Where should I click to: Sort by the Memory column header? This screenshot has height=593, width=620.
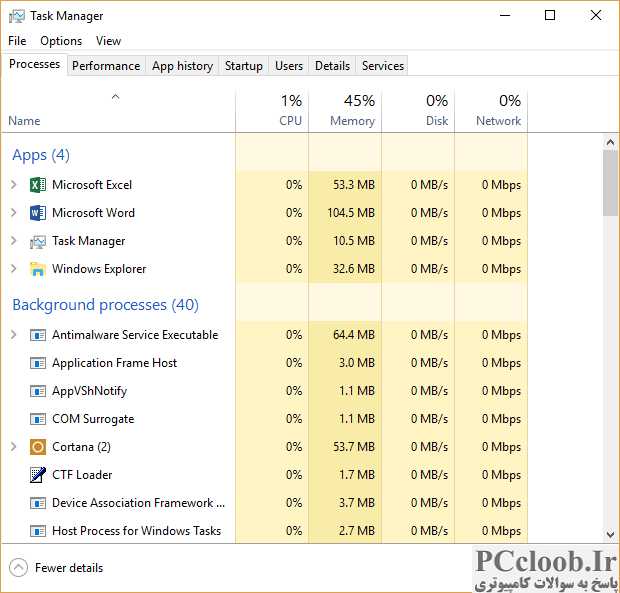(x=345, y=111)
